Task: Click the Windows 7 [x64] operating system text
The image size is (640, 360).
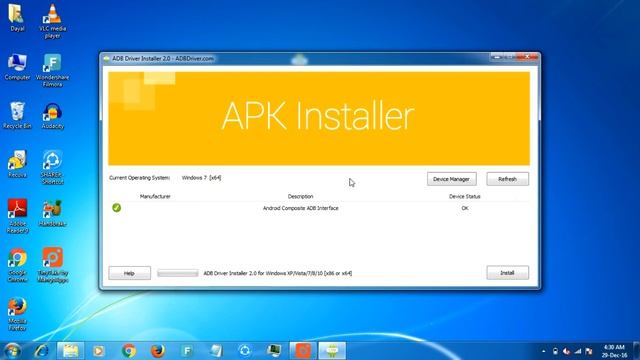Action: (x=202, y=178)
